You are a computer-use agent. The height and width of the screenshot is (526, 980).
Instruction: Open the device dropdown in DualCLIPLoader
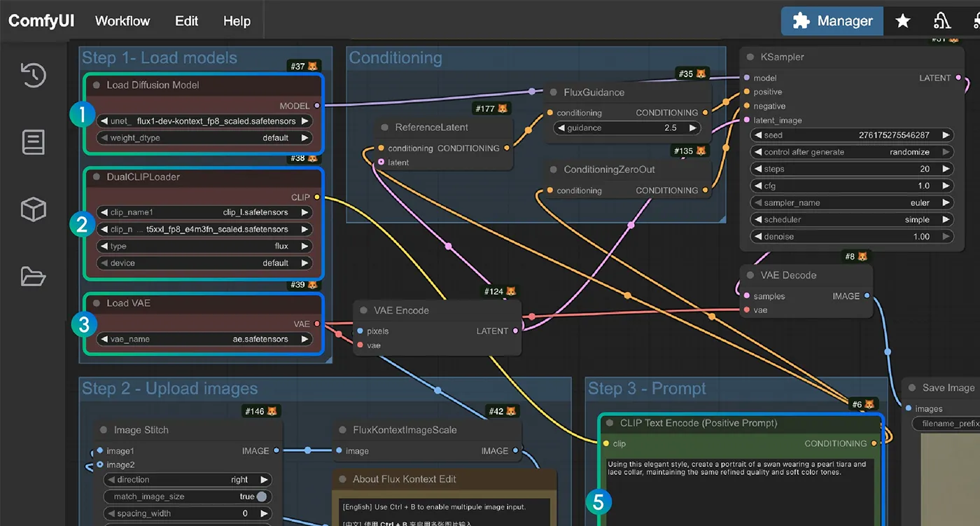(x=204, y=263)
